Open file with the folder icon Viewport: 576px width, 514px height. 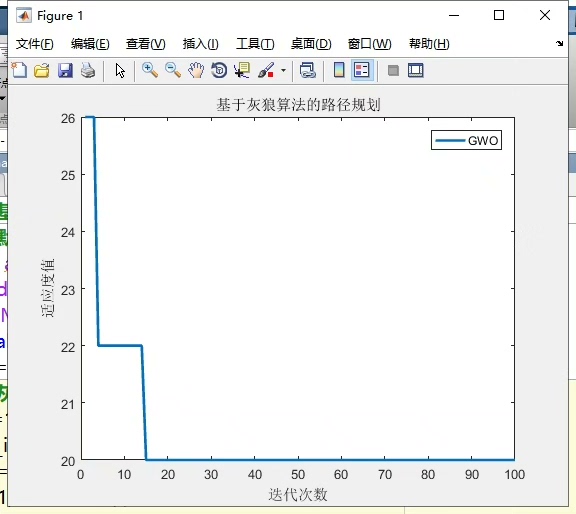pyautogui.click(x=42, y=70)
